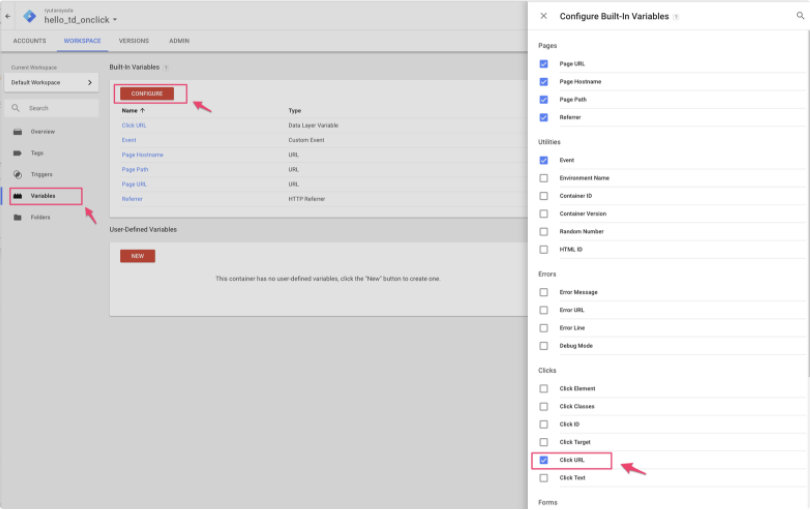This screenshot has width=810, height=510.
Task: Select the Folders sidebar icon
Action: pyautogui.click(x=17, y=217)
